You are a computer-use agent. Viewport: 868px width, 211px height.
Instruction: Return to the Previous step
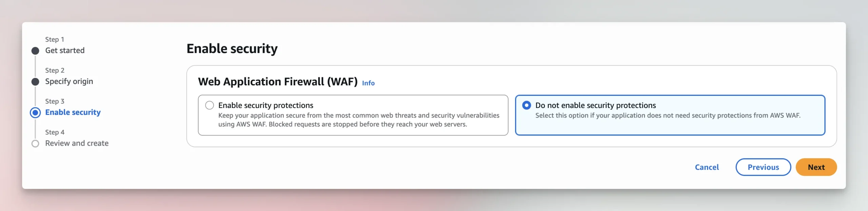pos(763,167)
